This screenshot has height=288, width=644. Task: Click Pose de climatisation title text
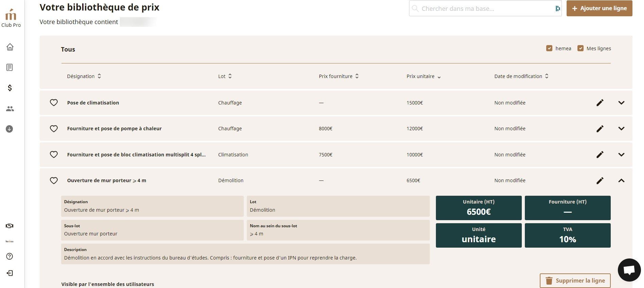click(93, 103)
